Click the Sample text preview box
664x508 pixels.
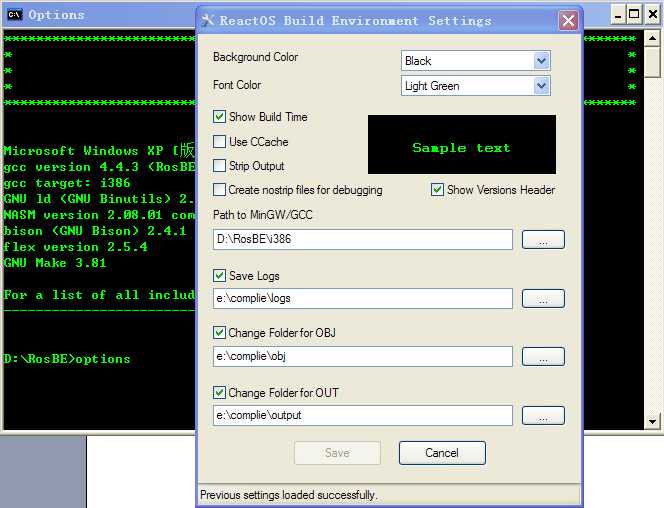(x=462, y=144)
